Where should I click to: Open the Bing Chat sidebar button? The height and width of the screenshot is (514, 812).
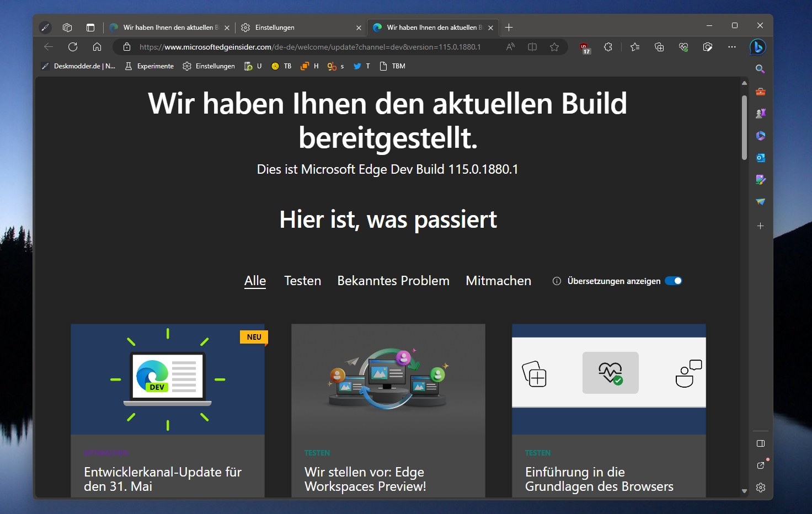758,47
